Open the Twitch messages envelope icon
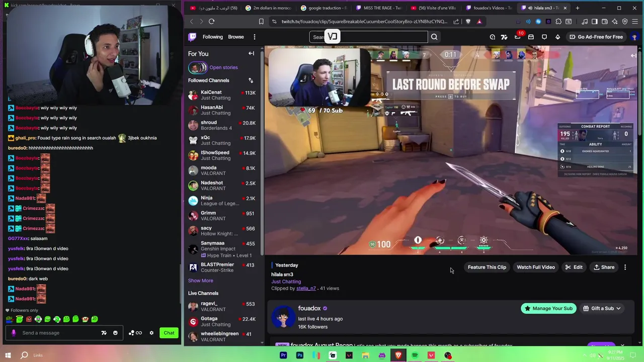Screen dimensions: 644x362 [x=531, y=37]
